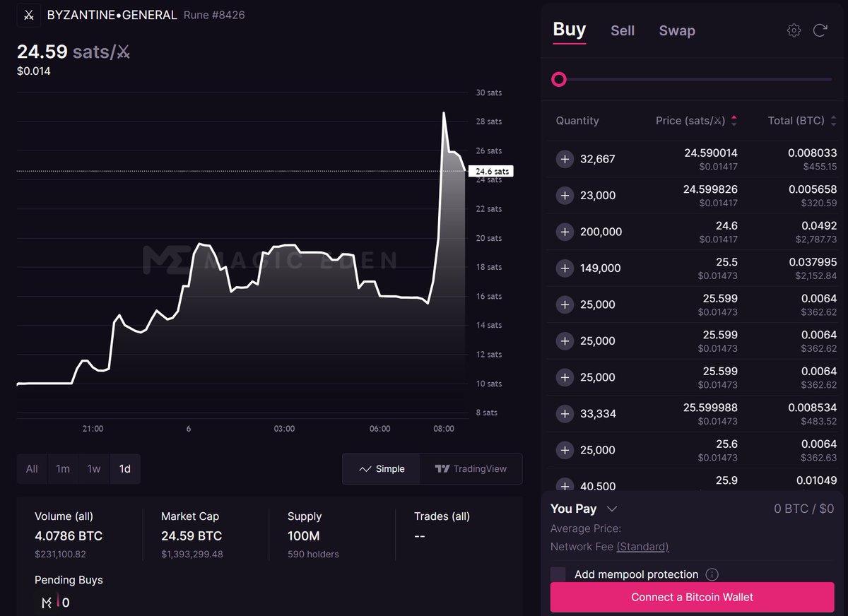Click the 0.008534 total BTC cell
The width and height of the screenshot is (848, 616).
coord(813,408)
